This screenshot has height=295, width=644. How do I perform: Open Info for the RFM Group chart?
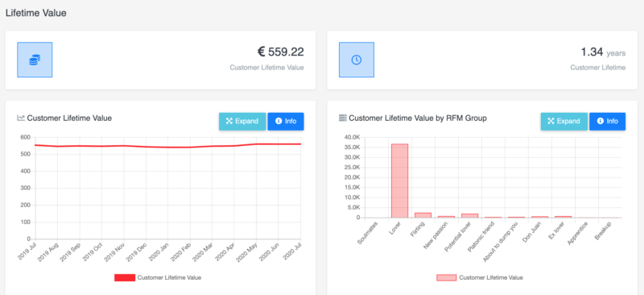pyautogui.click(x=608, y=122)
